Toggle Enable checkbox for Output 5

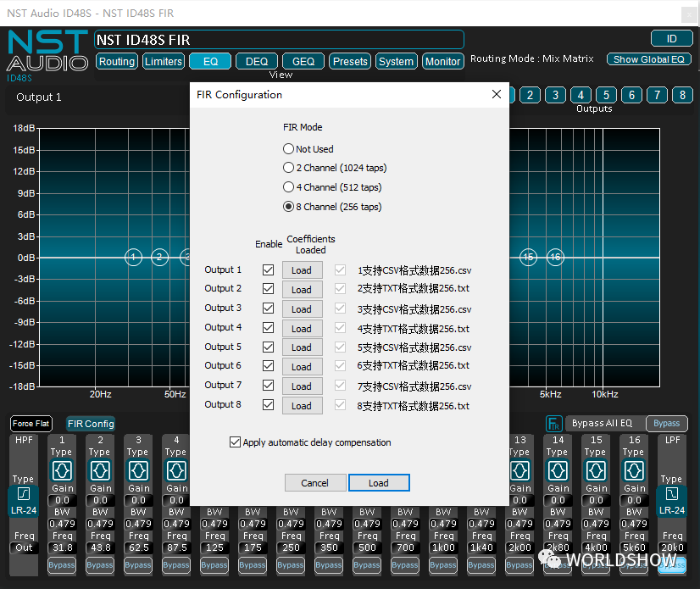pos(269,347)
